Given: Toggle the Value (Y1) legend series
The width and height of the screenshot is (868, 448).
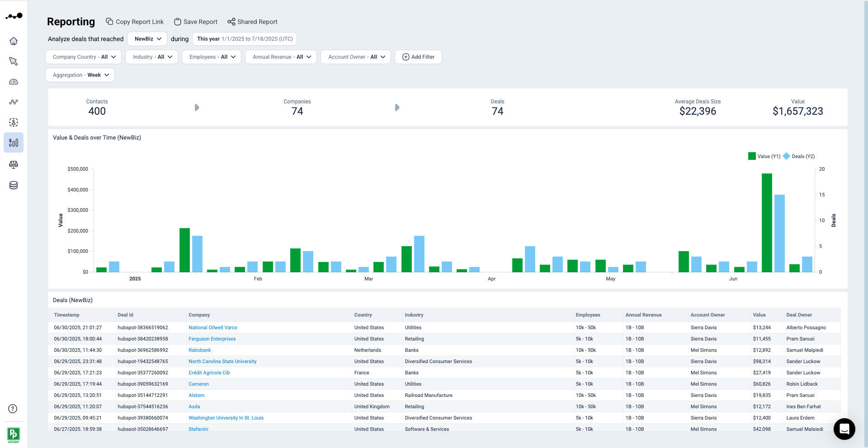Looking at the screenshot, I should (764, 156).
